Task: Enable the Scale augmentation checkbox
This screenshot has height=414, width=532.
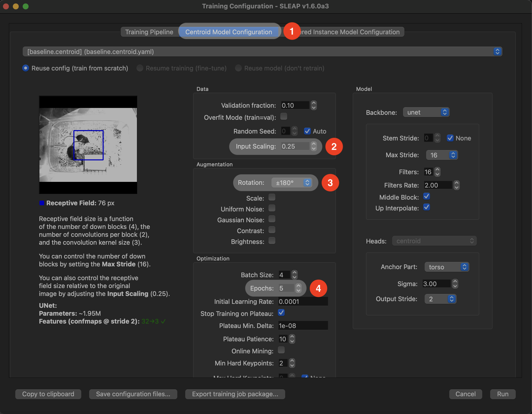Action: click(x=272, y=197)
